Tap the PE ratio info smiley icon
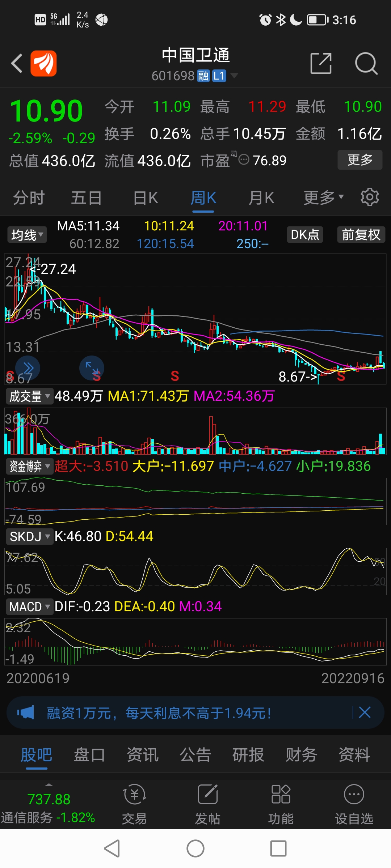The height and width of the screenshot is (868, 391). click(x=244, y=159)
